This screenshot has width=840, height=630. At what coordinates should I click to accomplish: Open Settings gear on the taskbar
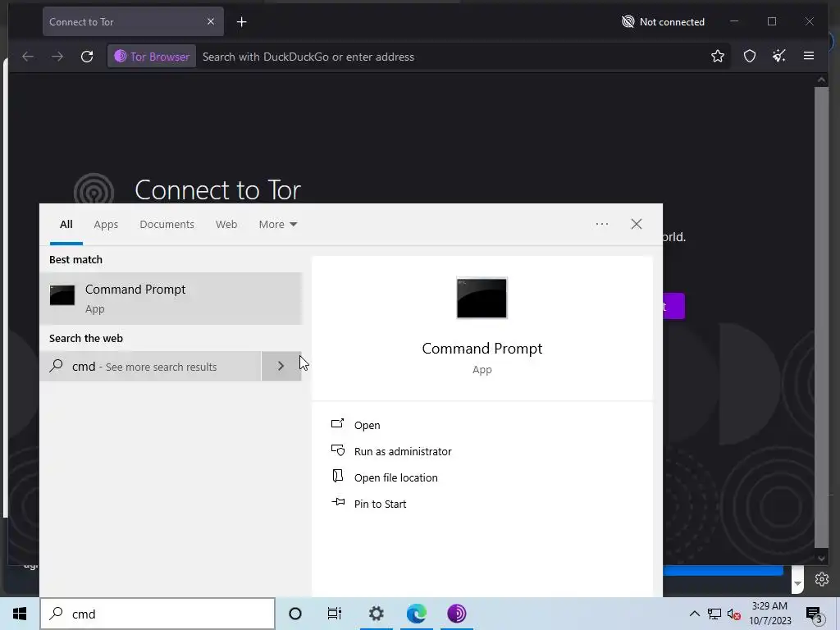(x=376, y=614)
